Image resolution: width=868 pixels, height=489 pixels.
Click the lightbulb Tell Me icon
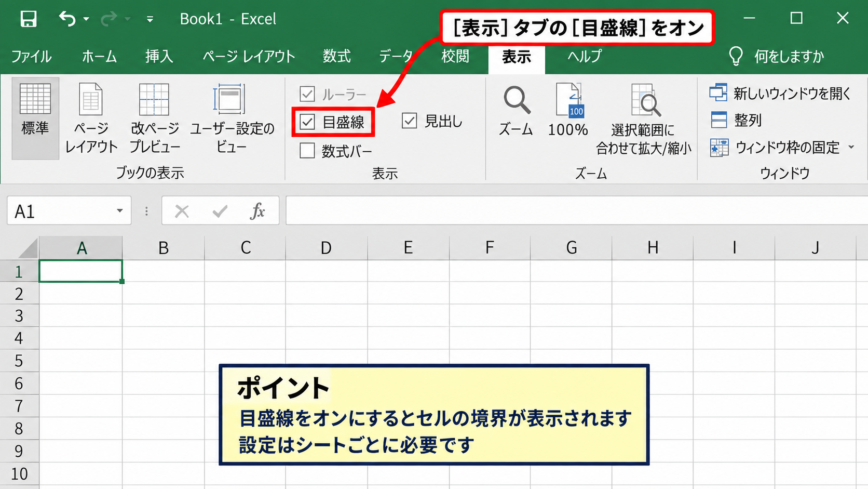click(736, 56)
